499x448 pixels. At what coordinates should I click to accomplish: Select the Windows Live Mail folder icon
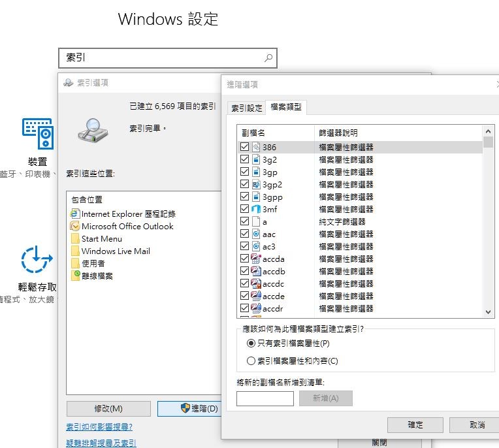click(x=75, y=251)
